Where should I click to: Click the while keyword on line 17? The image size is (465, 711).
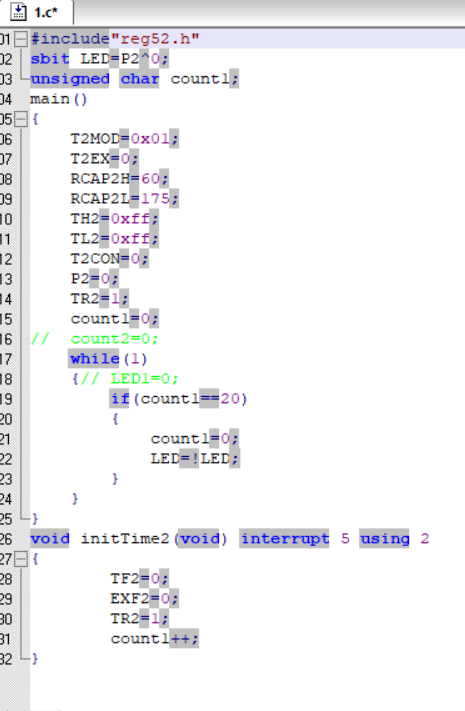coord(94,359)
